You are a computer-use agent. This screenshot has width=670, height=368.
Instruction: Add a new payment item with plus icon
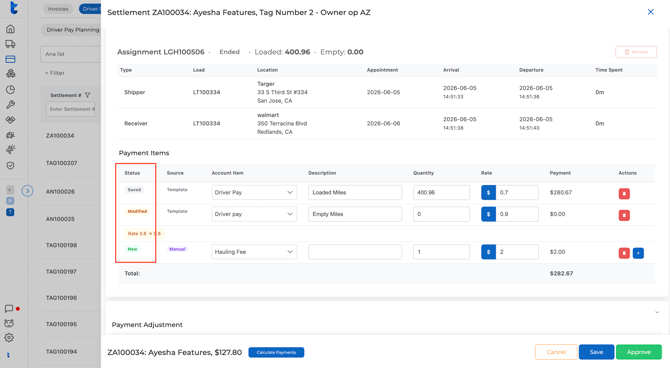click(x=638, y=253)
